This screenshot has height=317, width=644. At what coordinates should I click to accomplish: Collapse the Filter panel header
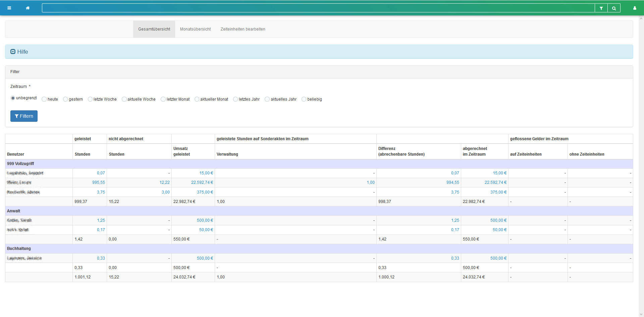pos(15,72)
